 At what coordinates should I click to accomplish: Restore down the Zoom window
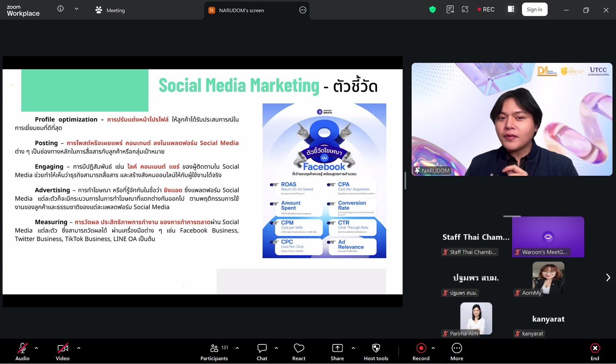pos(586,10)
